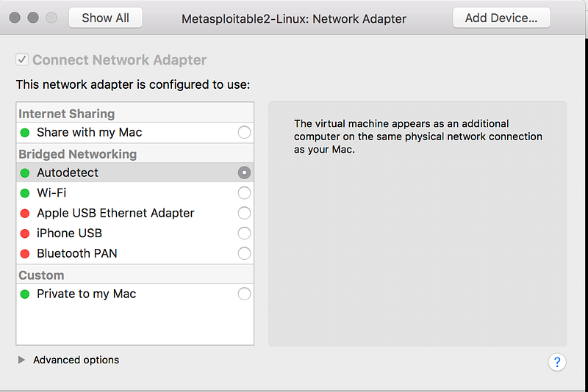Click the Autodetect radio button

pos(244,173)
